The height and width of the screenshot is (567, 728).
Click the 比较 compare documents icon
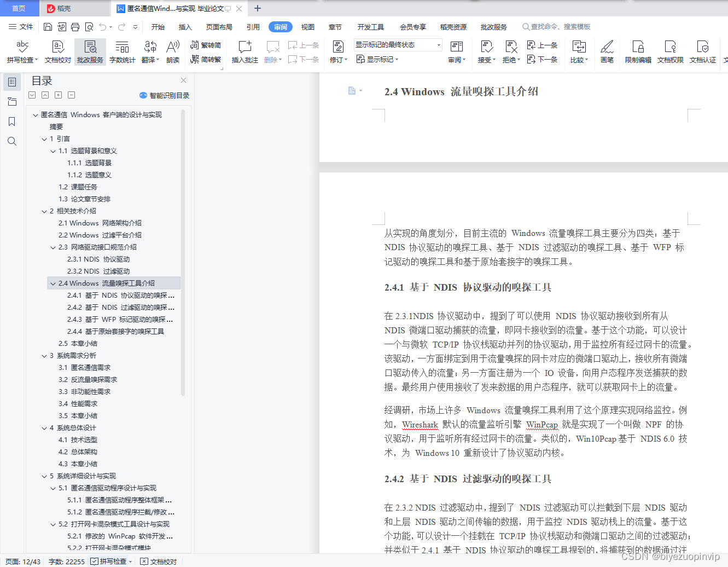coord(578,52)
